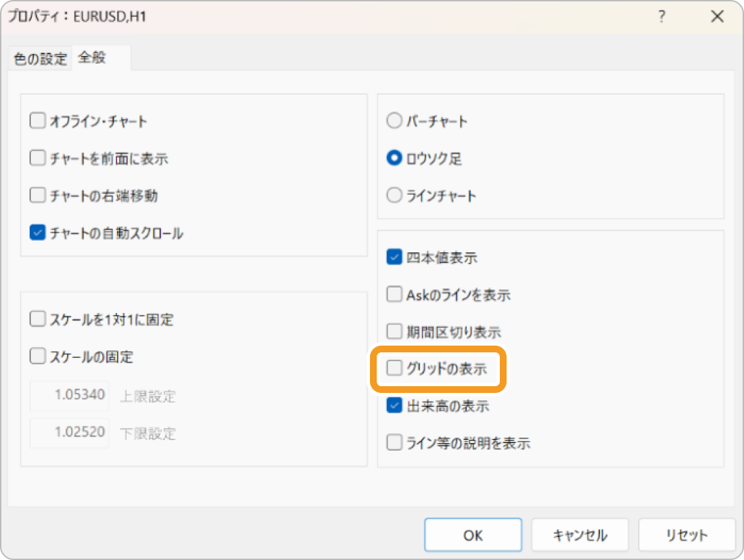Uncheck 出来高の表示 checkbox
This screenshot has width=744, height=560.
click(x=394, y=405)
